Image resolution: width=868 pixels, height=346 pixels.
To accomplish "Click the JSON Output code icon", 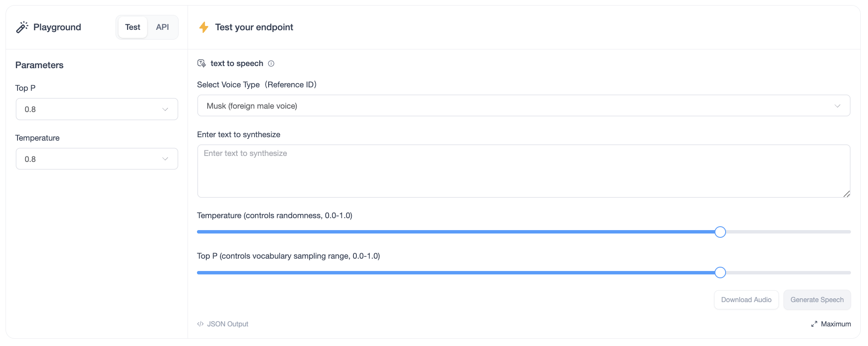I will 200,324.
